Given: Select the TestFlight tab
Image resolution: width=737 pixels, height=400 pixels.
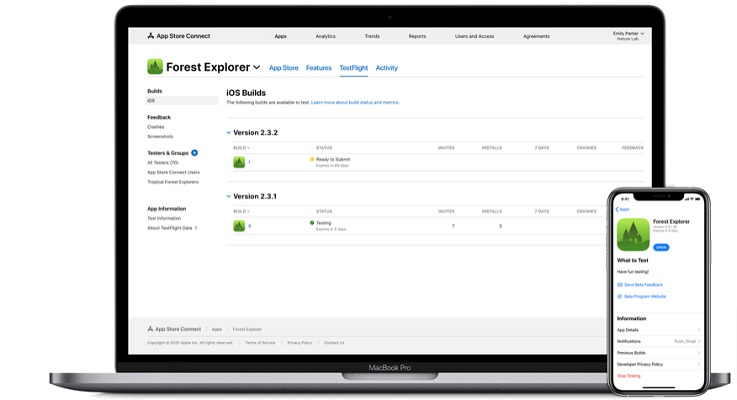Looking at the screenshot, I should pos(353,68).
